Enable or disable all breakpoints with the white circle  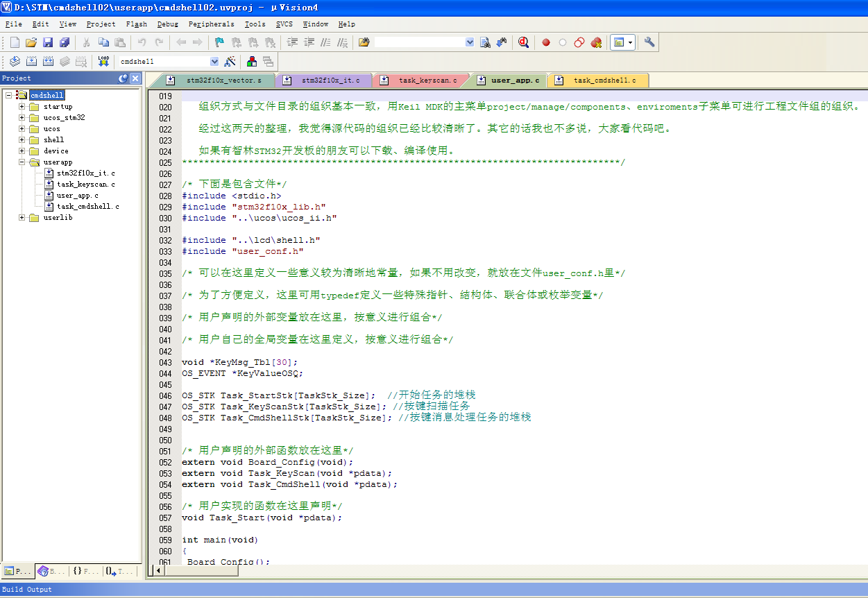click(x=563, y=42)
